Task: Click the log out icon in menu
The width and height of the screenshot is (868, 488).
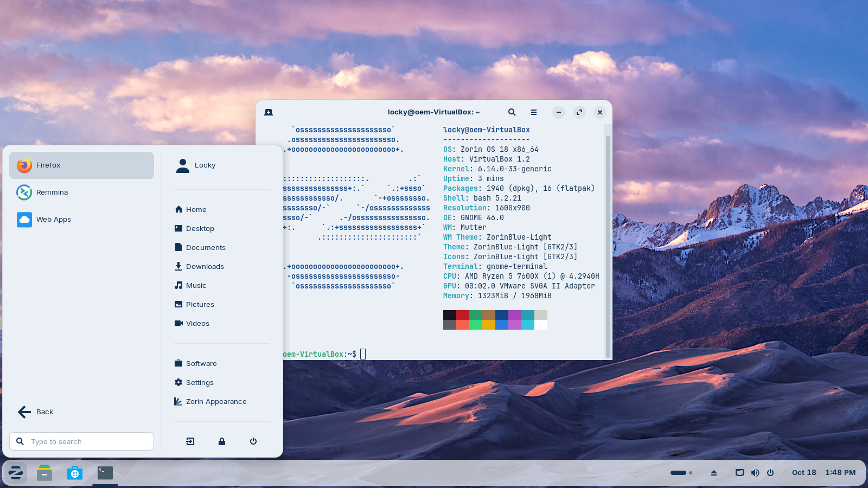Action: tap(190, 441)
